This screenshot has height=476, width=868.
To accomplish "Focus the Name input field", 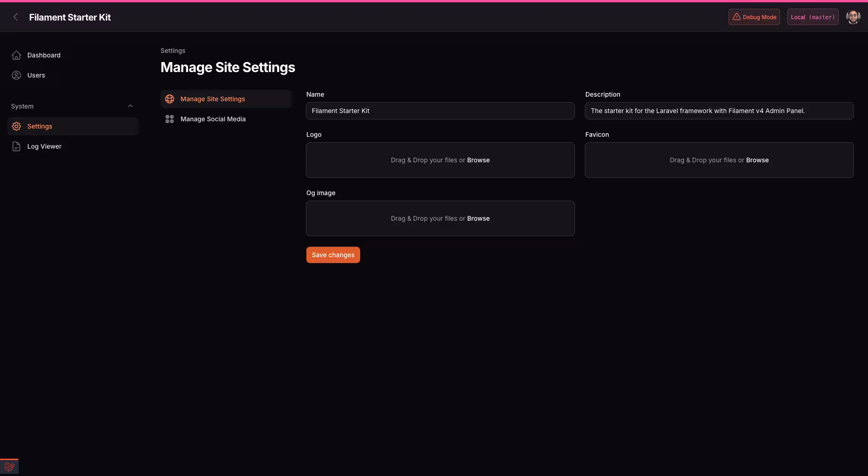I will coord(440,111).
